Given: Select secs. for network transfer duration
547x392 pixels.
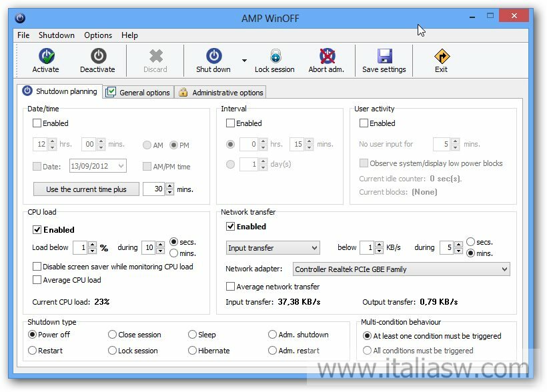Looking at the screenshot, I should tap(470, 242).
